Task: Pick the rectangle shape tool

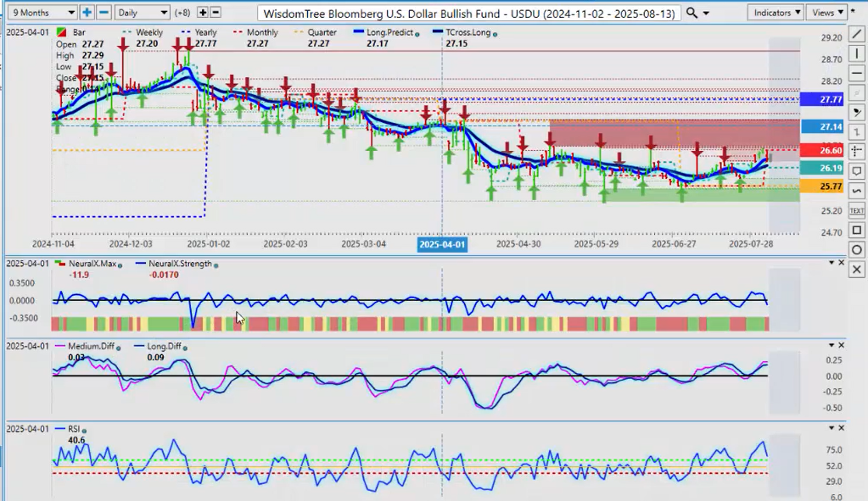Action: 857,230
